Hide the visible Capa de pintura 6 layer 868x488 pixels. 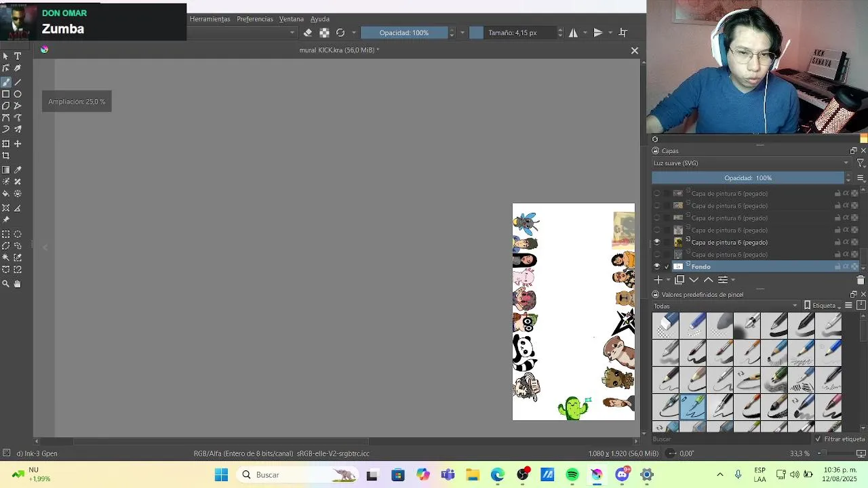[x=656, y=242]
